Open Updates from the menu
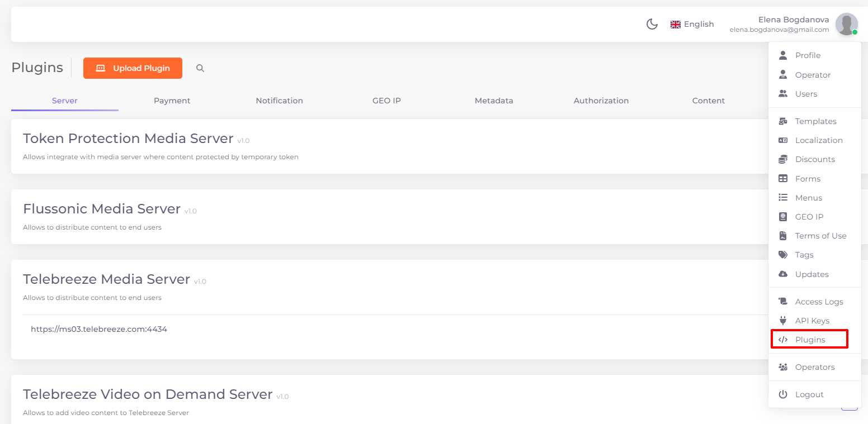The width and height of the screenshot is (868, 424). click(815, 274)
